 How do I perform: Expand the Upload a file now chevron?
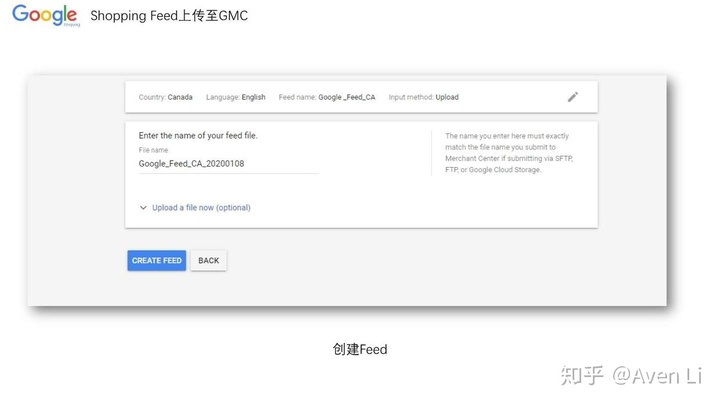point(143,208)
